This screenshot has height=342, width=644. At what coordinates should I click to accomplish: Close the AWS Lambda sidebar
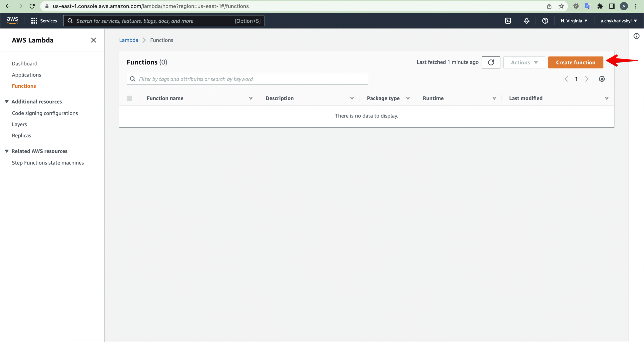click(93, 40)
